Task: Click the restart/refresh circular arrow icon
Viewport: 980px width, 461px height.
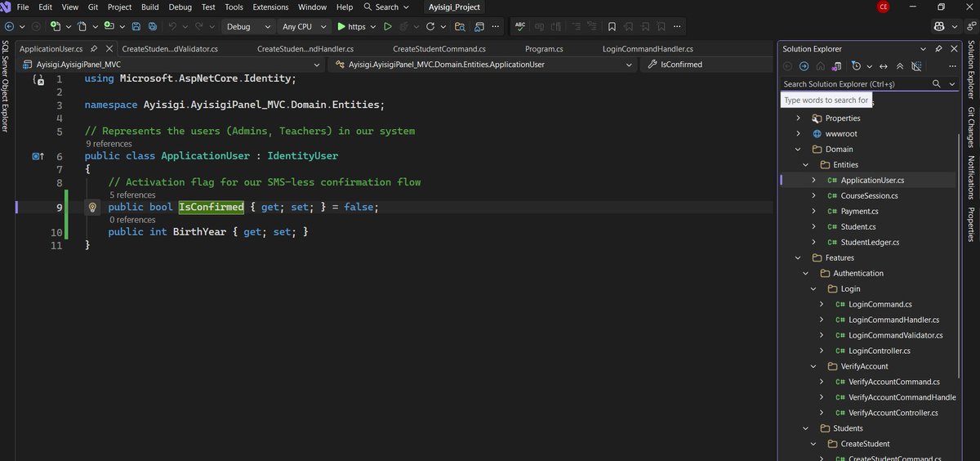Action: coord(430,26)
